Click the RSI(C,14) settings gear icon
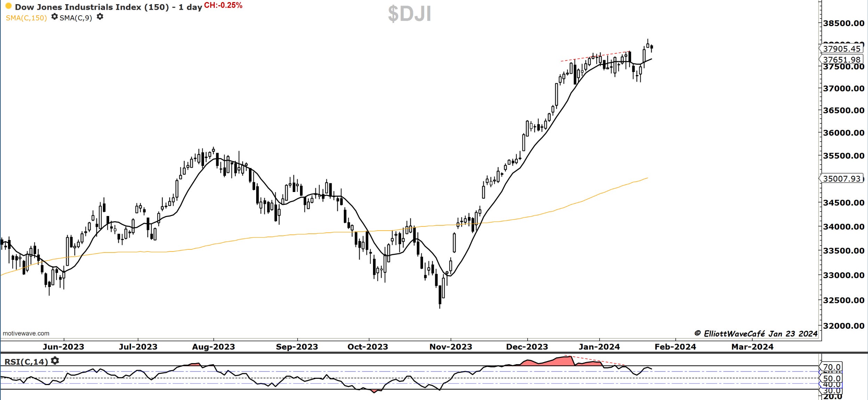Image resolution: width=868 pixels, height=400 pixels. (x=55, y=361)
